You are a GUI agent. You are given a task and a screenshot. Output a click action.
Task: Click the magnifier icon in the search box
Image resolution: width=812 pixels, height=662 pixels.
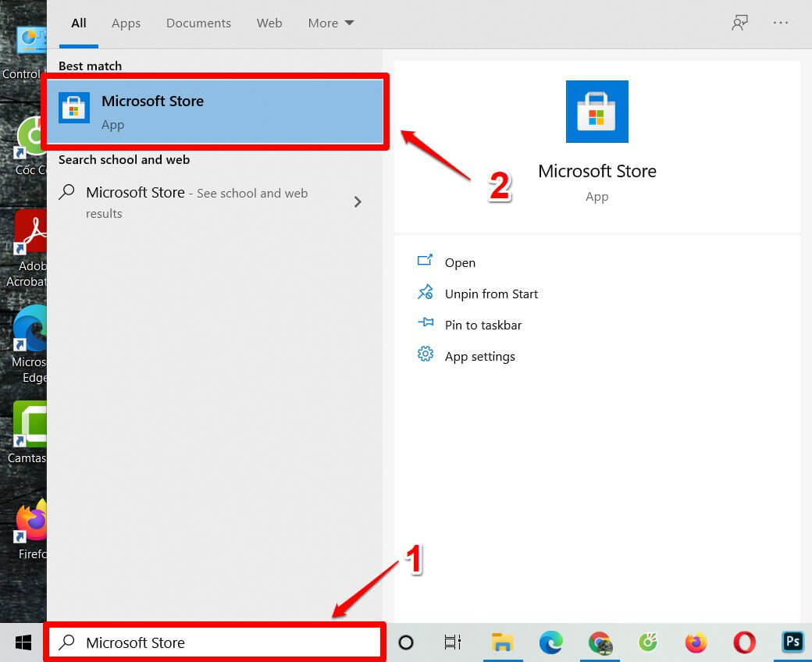(67, 642)
